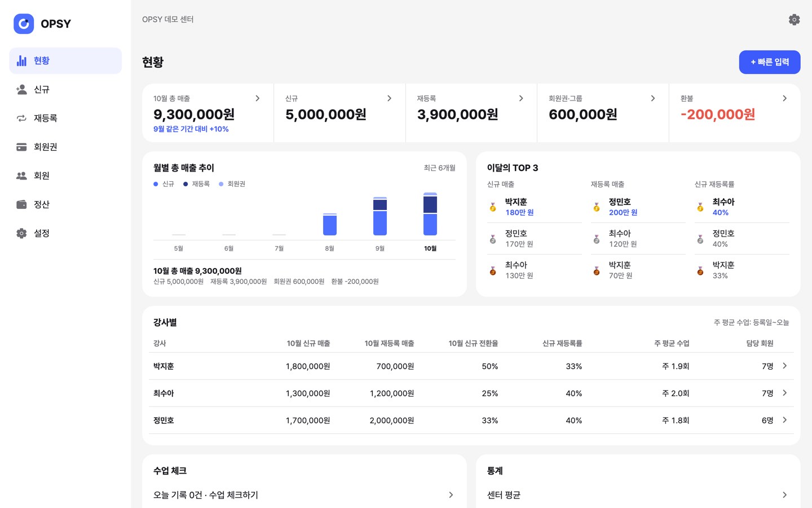This screenshot has width=812, height=508.
Task: Click the 회원권 card icon in sidebar
Action: coord(21,147)
